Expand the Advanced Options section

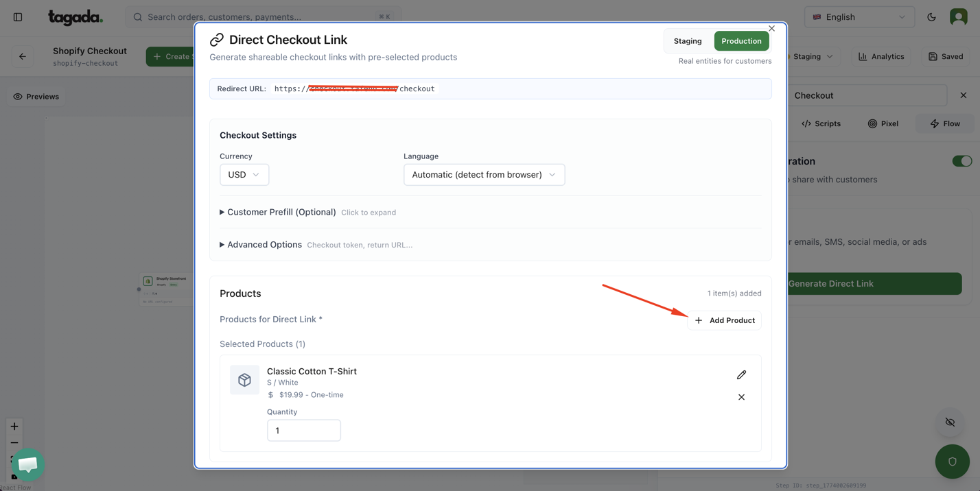tap(264, 245)
